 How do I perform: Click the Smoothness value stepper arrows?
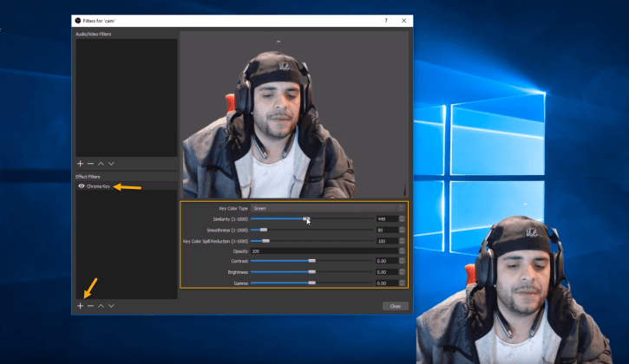(402, 230)
